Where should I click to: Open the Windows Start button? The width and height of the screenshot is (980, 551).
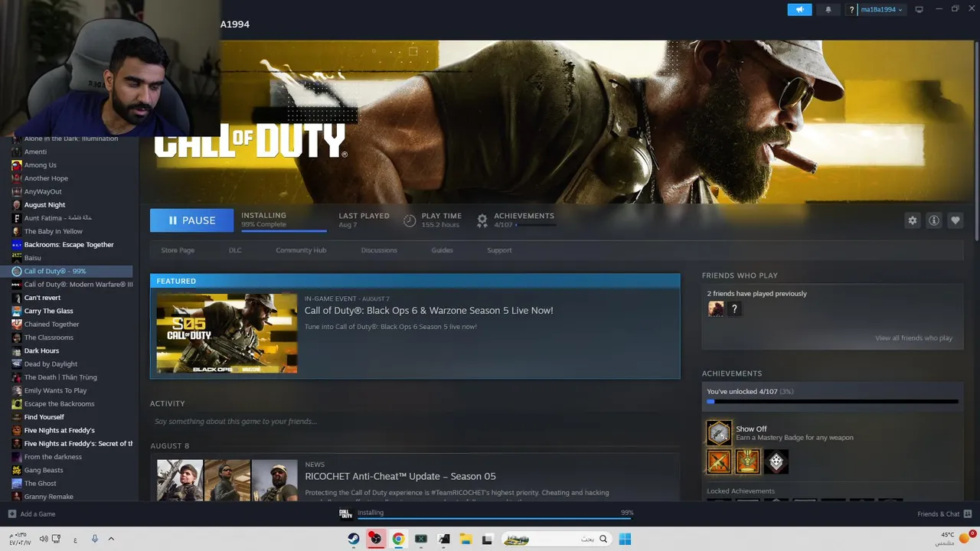pos(625,539)
